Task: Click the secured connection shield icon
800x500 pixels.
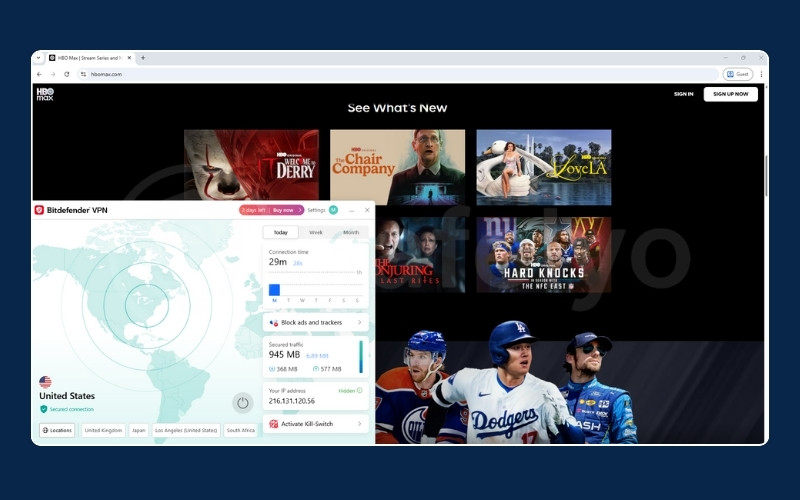Action: pyautogui.click(x=43, y=409)
